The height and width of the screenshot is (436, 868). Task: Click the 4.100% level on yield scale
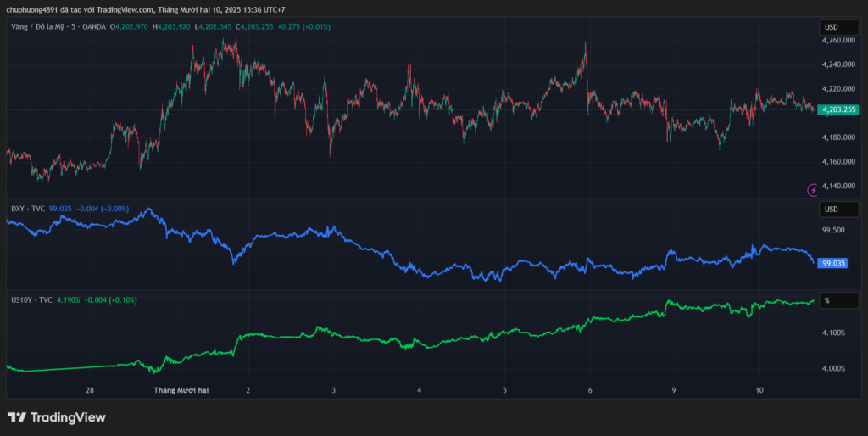pyautogui.click(x=834, y=333)
